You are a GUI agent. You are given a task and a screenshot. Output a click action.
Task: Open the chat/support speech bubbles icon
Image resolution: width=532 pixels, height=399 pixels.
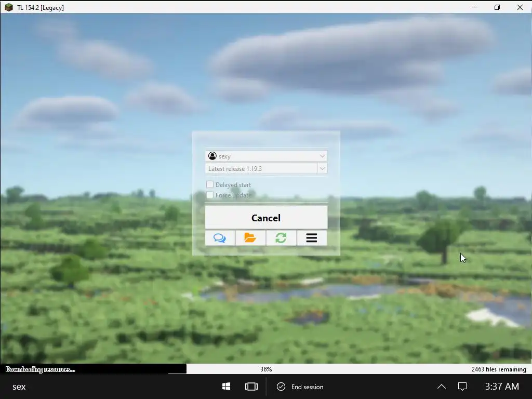tap(220, 238)
